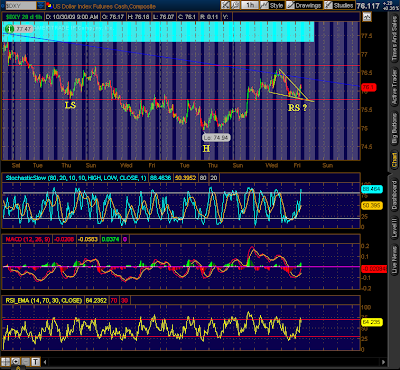Viewport: 400px width, 370px height.
Task: Open the Dashboard side tab
Action: (x=394, y=195)
